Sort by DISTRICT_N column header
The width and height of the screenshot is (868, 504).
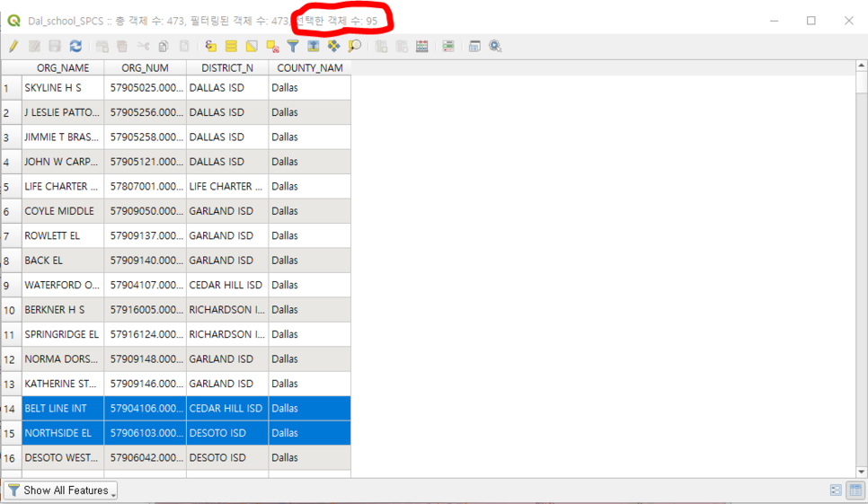tap(227, 68)
